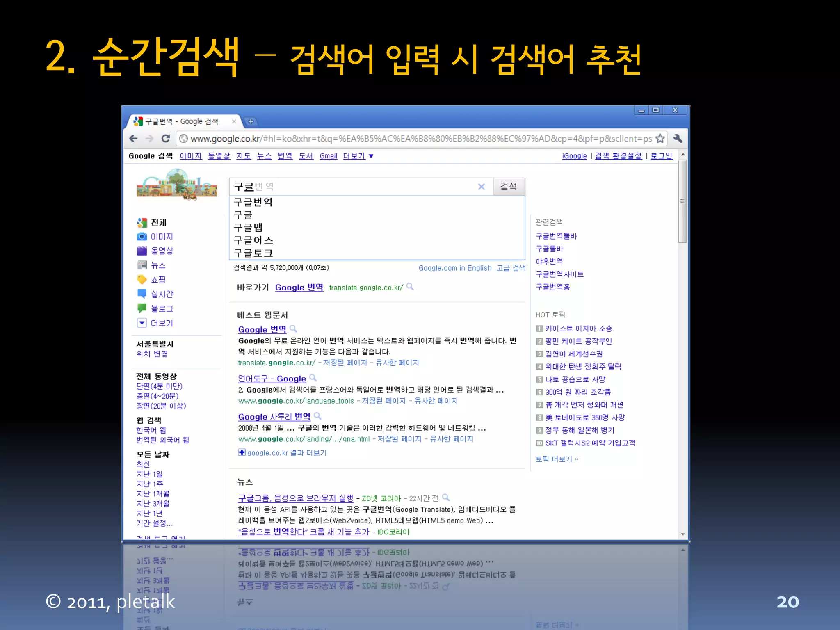Screen dimensions: 840x630
Task: Open 지도 from the top navigation
Action: (244, 156)
